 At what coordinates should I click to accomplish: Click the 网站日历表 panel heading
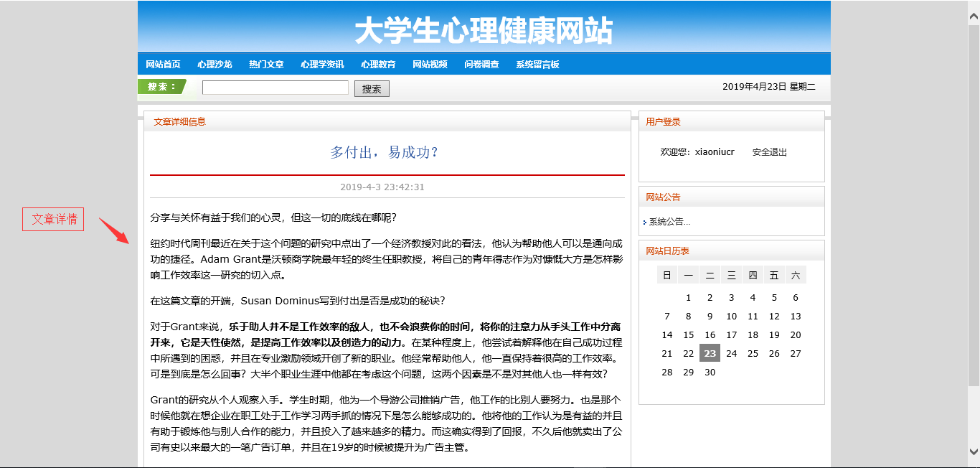667,251
